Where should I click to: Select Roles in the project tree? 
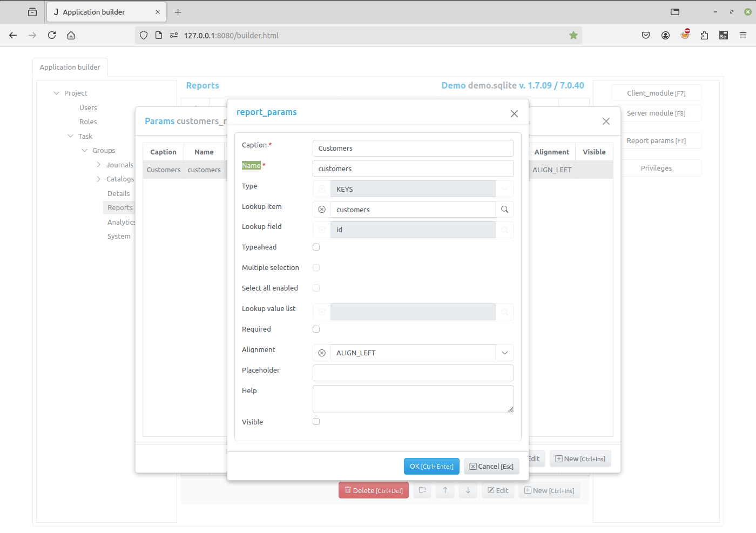pos(88,122)
